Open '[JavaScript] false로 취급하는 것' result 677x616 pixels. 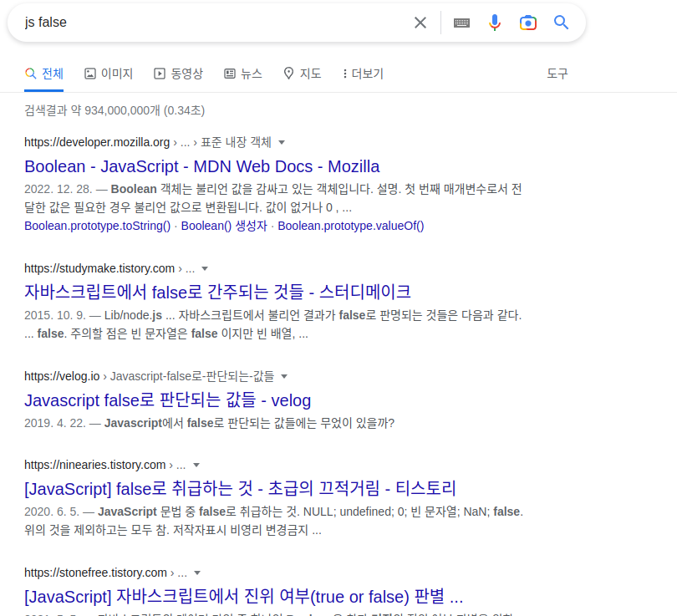[x=240, y=489]
